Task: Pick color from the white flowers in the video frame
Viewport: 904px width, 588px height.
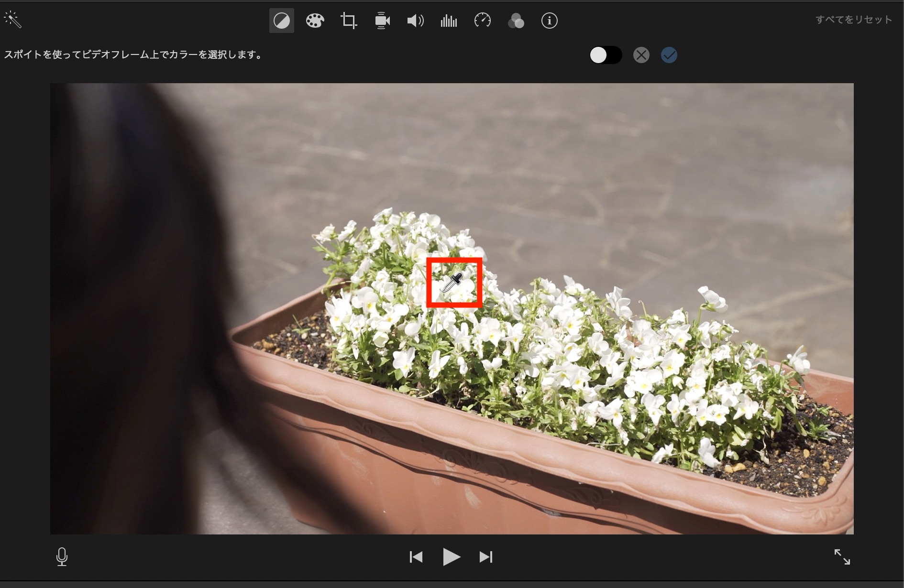Action: 454,283
